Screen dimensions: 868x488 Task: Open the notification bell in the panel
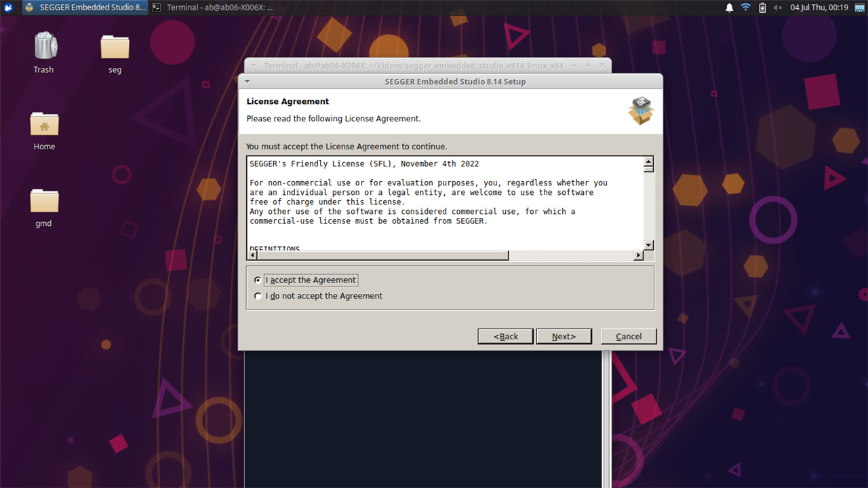(x=730, y=7)
